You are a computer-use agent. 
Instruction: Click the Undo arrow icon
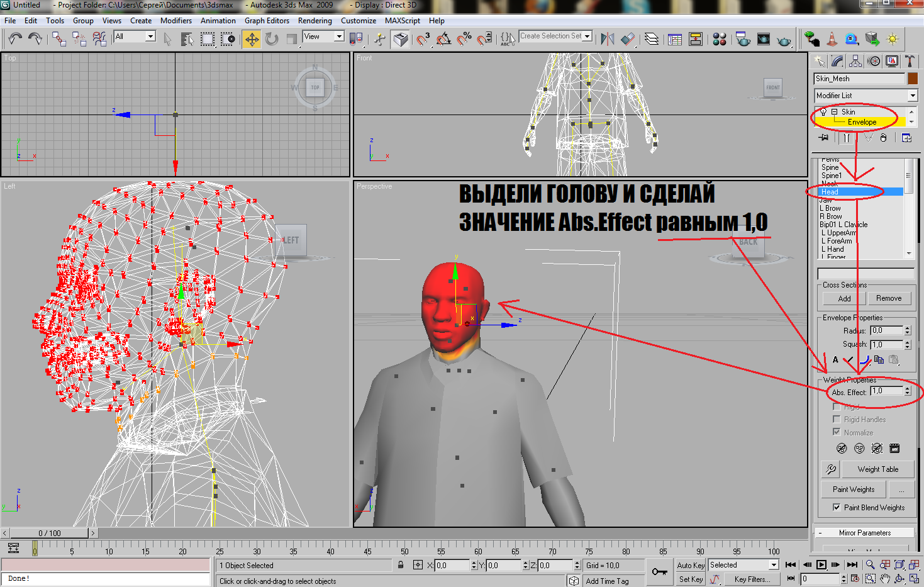[x=15, y=39]
